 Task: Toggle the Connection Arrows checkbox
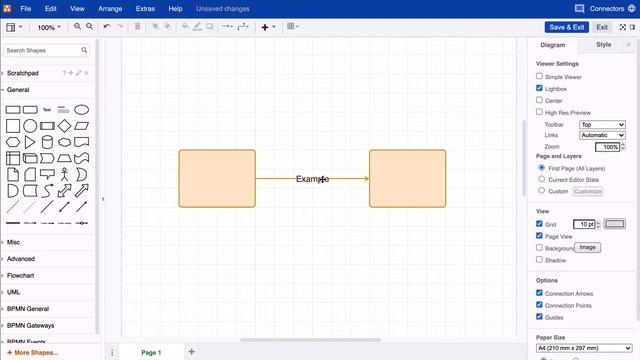tap(539, 293)
